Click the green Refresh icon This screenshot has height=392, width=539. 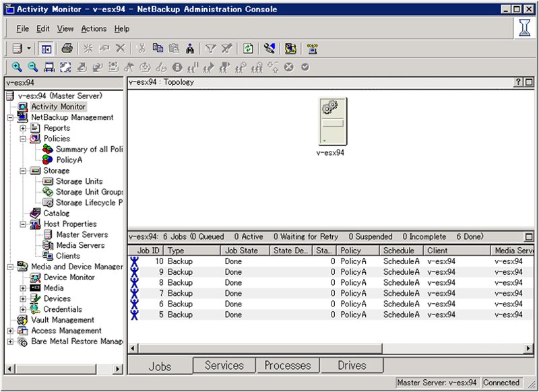tap(248, 48)
